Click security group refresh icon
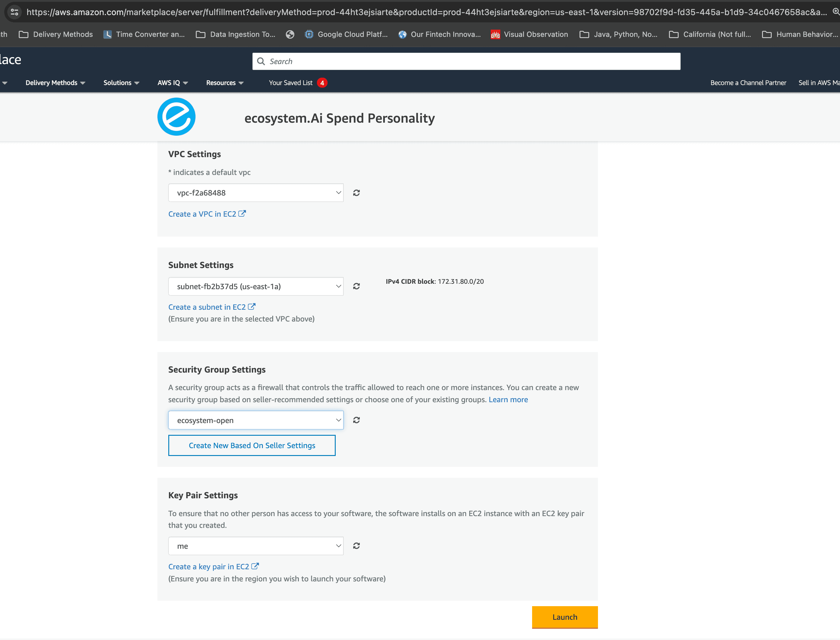 click(356, 420)
